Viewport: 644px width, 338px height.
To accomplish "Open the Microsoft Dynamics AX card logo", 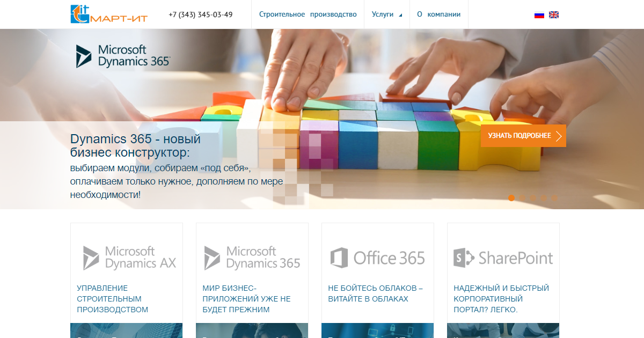I will click(x=129, y=258).
